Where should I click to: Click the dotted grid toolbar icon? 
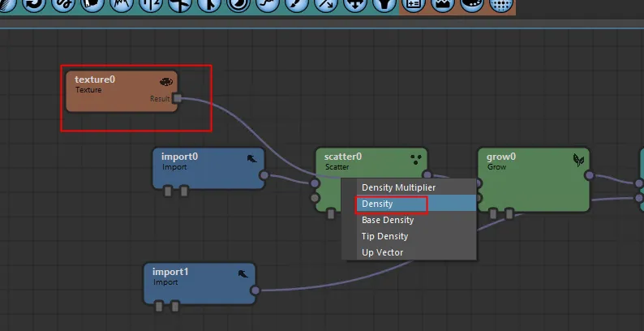pos(501,5)
